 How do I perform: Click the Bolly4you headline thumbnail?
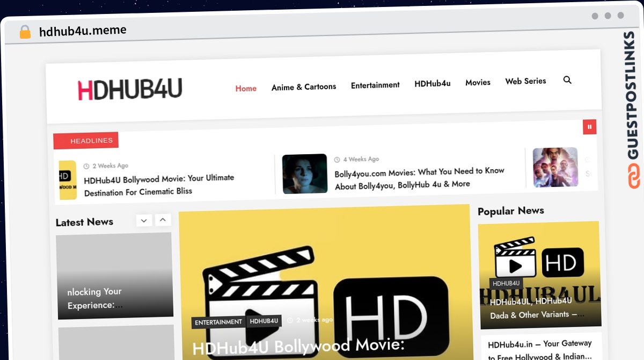coord(305,174)
